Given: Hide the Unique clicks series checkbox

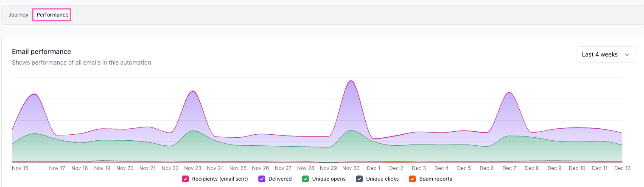Looking at the screenshot, I should click(359, 179).
